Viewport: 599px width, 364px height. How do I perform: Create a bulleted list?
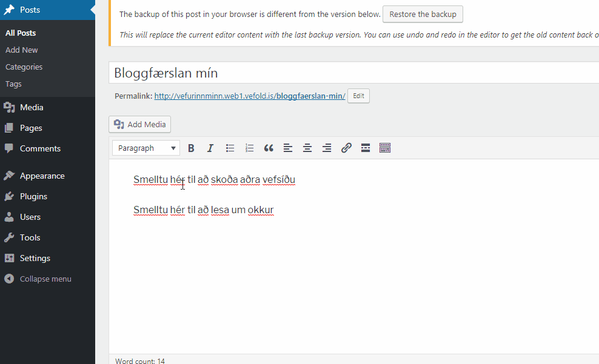click(x=230, y=148)
